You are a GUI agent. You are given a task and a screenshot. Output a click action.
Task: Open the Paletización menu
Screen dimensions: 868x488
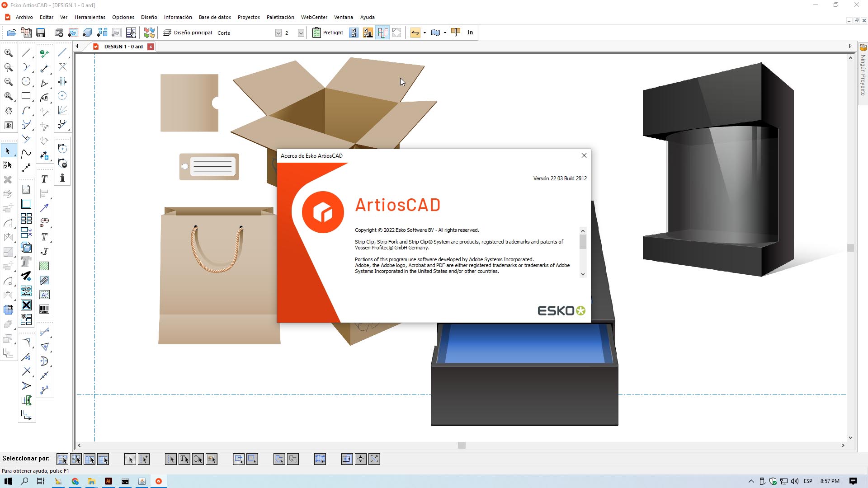[280, 17]
